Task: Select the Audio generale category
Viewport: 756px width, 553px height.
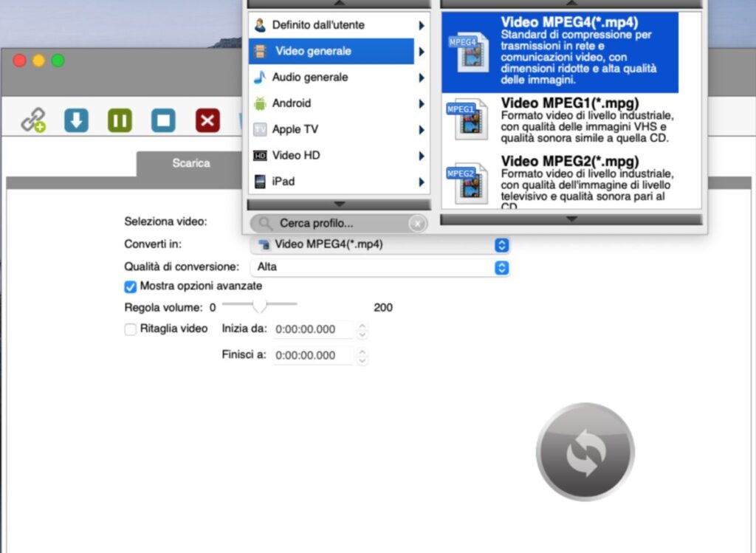Action: (x=339, y=78)
